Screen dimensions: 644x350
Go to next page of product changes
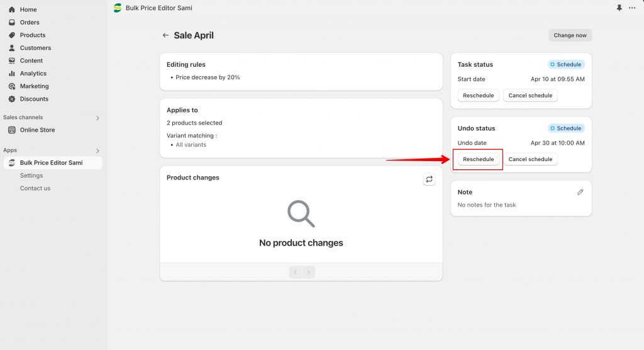(309, 273)
